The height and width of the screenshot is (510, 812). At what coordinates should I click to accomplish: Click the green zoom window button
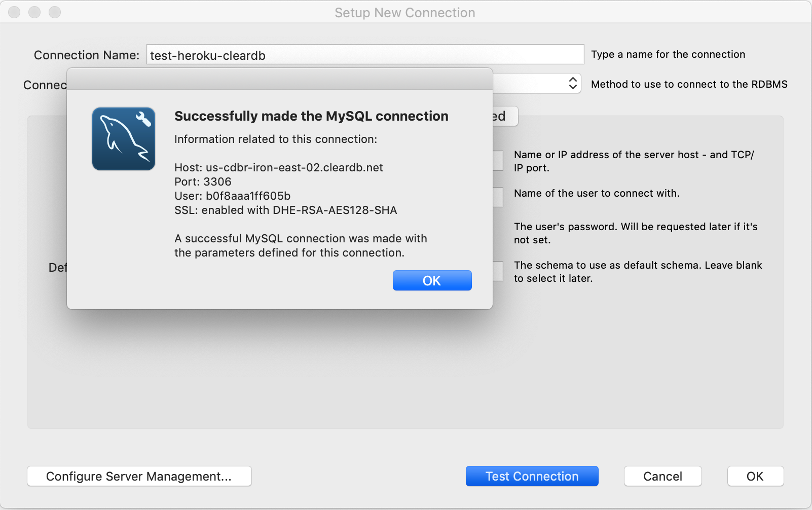coord(54,12)
